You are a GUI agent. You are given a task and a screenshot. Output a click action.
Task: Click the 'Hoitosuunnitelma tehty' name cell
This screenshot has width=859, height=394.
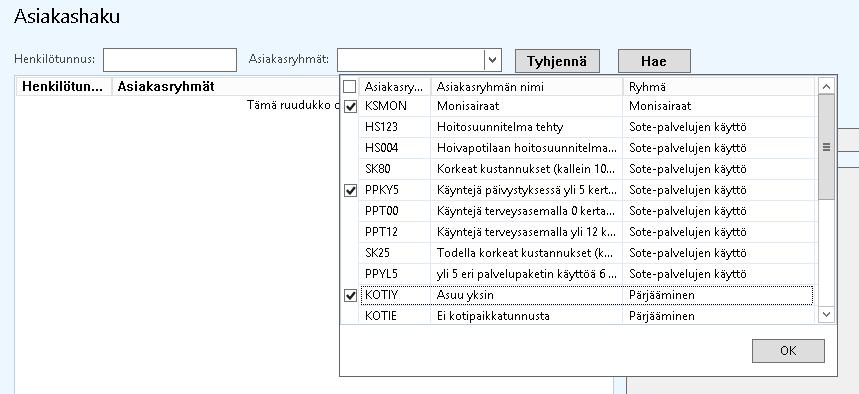[x=526, y=127]
